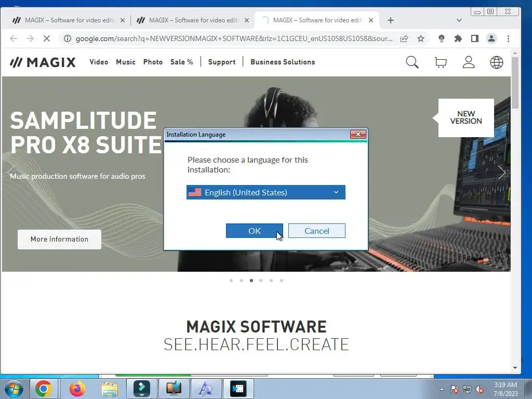
Task: Close the Installation Language dialog
Action: [x=358, y=135]
